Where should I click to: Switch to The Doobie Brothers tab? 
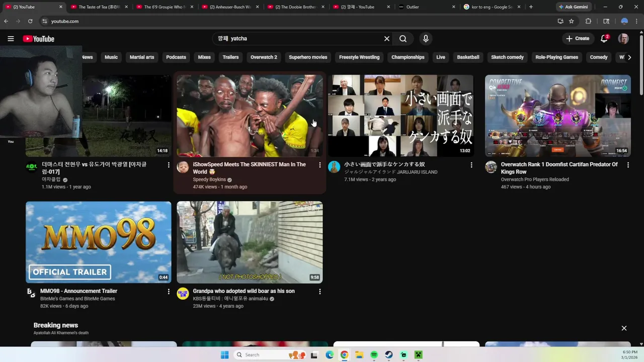click(x=296, y=7)
